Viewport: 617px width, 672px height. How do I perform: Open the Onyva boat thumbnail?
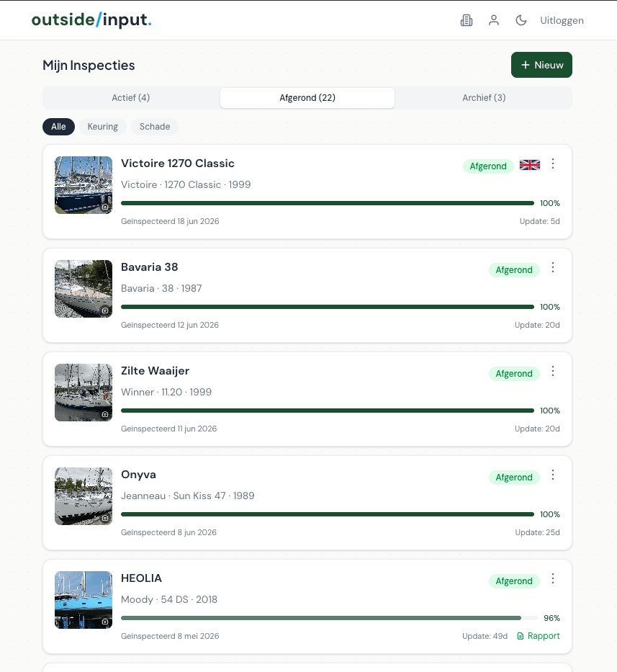pyautogui.click(x=84, y=496)
